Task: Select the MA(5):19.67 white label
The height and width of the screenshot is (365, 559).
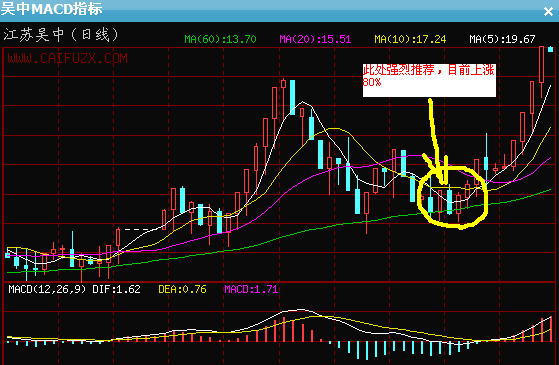Action: pos(502,39)
